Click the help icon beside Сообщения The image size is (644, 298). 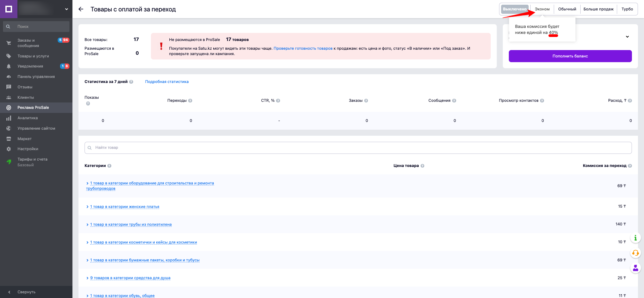(454, 100)
